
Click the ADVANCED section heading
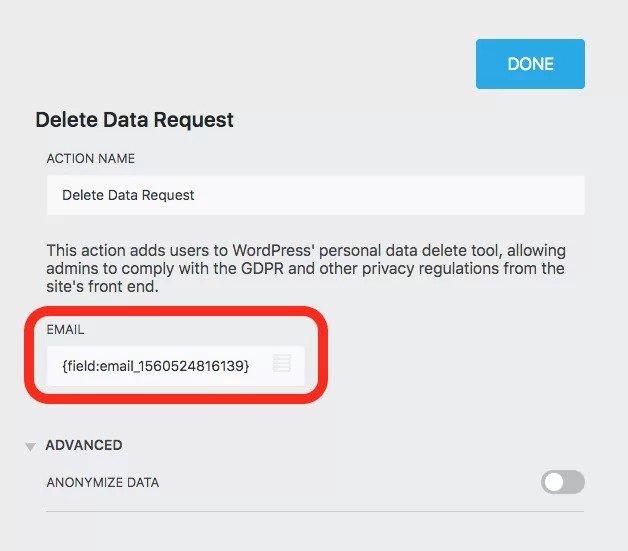tap(84, 445)
